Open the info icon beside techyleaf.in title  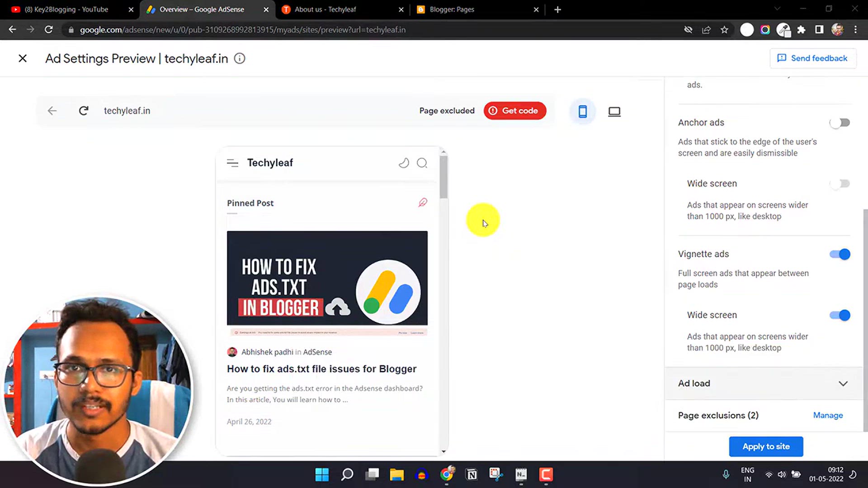pos(240,58)
